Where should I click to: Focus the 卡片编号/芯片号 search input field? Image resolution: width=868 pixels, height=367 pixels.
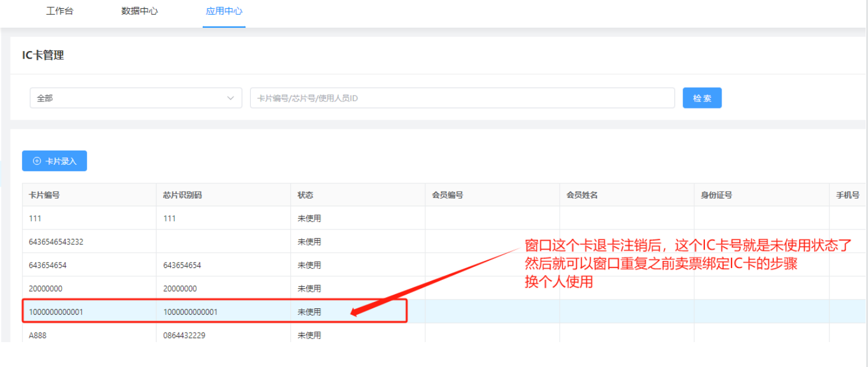[462, 98]
